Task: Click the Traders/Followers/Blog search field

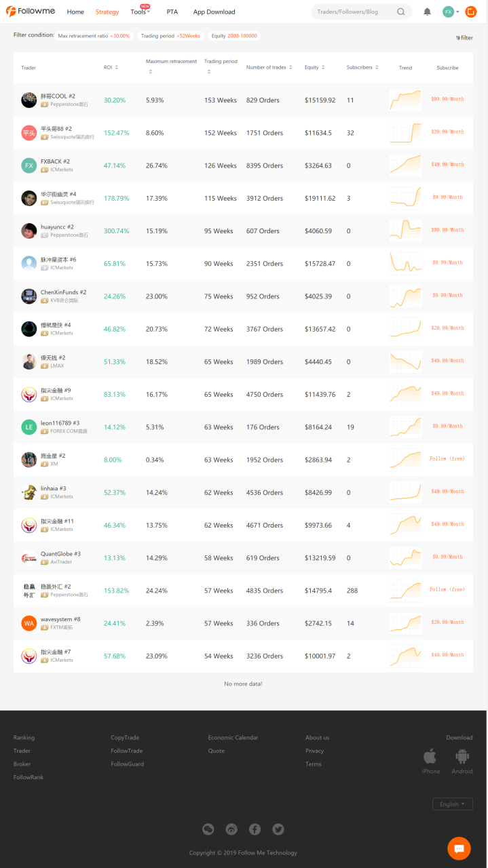Action: (x=353, y=12)
